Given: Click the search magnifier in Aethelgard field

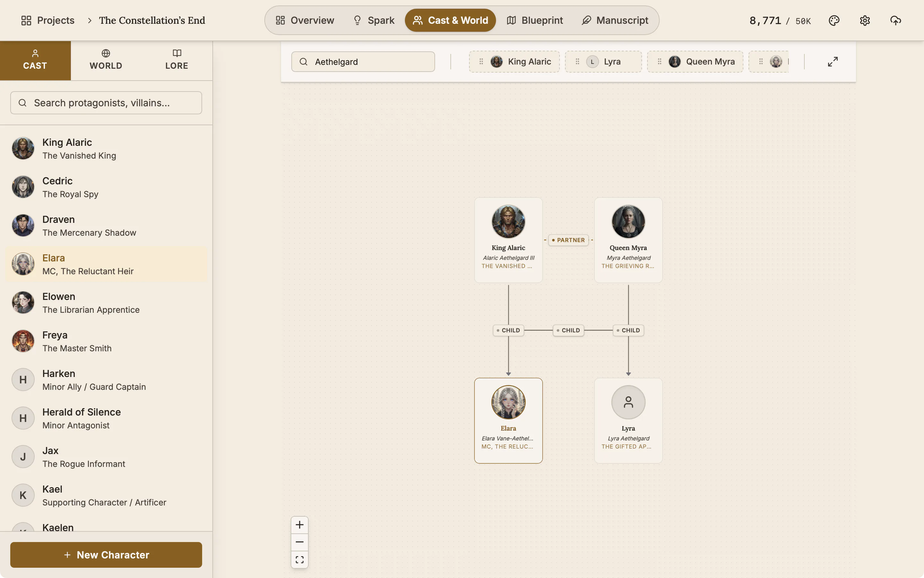Looking at the screenshot, I should (304, 62).
